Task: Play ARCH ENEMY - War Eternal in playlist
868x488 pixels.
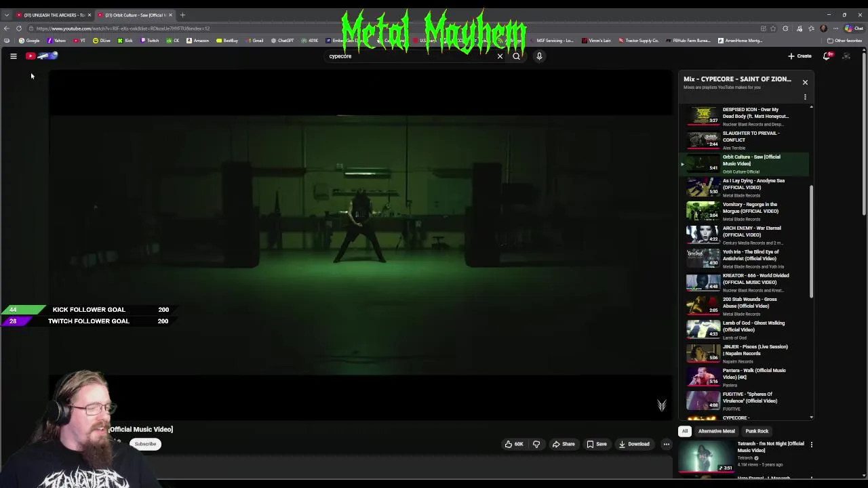Action: [745, 235]
